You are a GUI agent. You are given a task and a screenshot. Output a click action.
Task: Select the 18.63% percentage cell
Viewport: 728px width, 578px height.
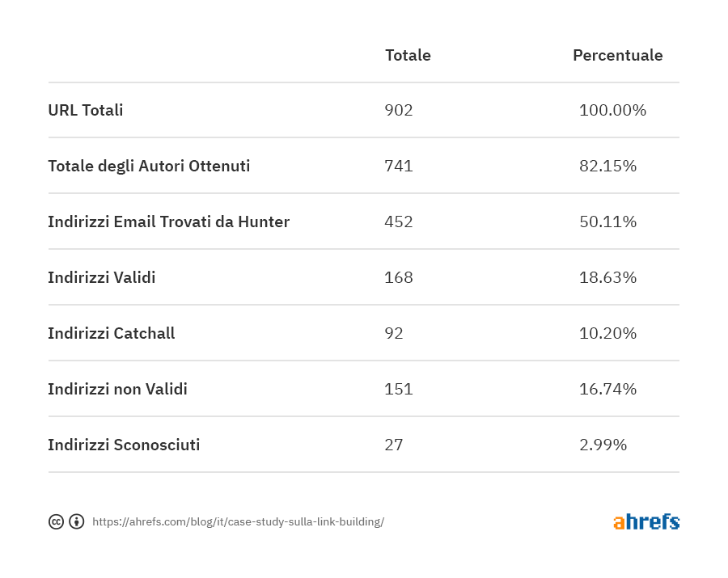tap(607, 277)
